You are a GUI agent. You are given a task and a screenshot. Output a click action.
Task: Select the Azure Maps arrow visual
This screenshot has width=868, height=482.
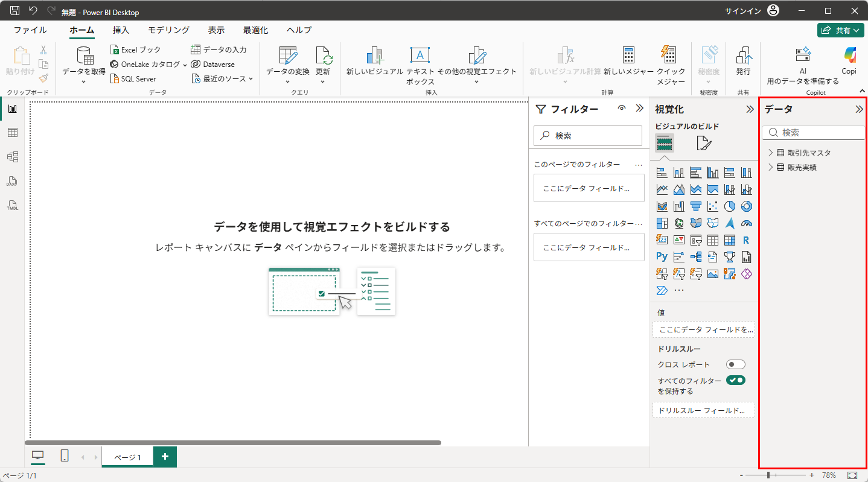click(x=730, y=223)
